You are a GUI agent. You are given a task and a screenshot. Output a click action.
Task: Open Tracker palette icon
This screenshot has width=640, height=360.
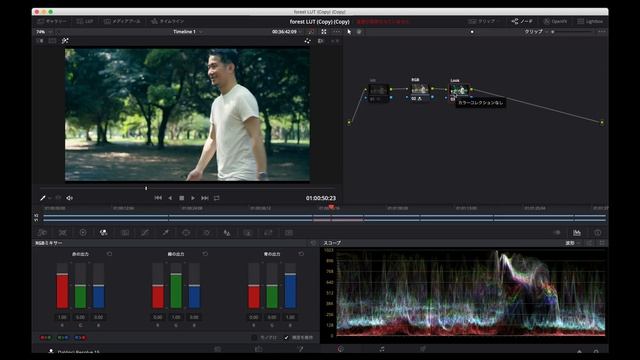(207, 233)
